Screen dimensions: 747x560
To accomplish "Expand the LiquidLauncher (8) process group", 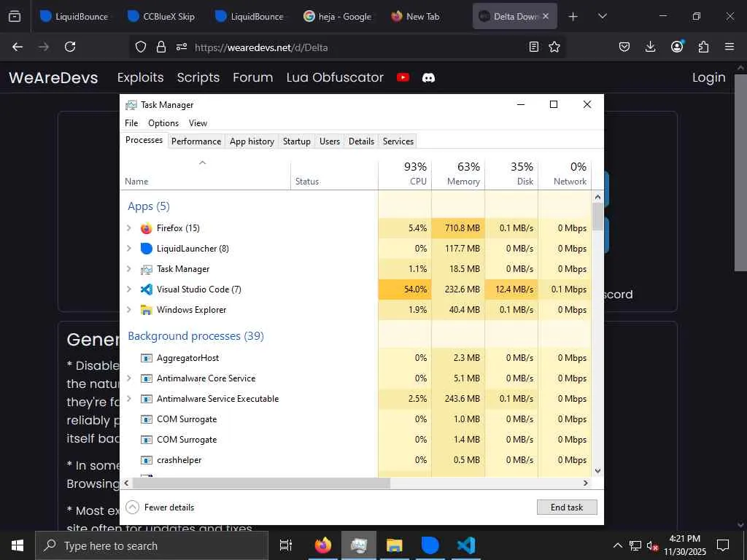I will (128, 249).
